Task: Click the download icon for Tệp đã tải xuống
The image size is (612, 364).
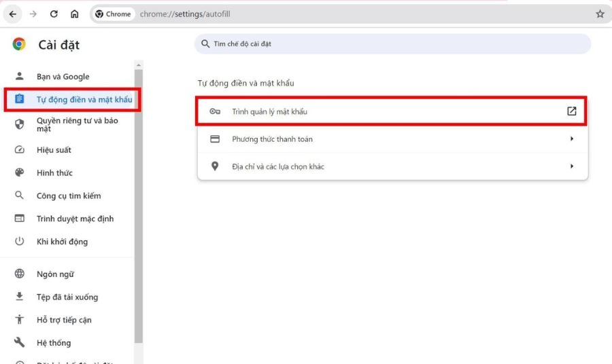Action: pos(19,297)
